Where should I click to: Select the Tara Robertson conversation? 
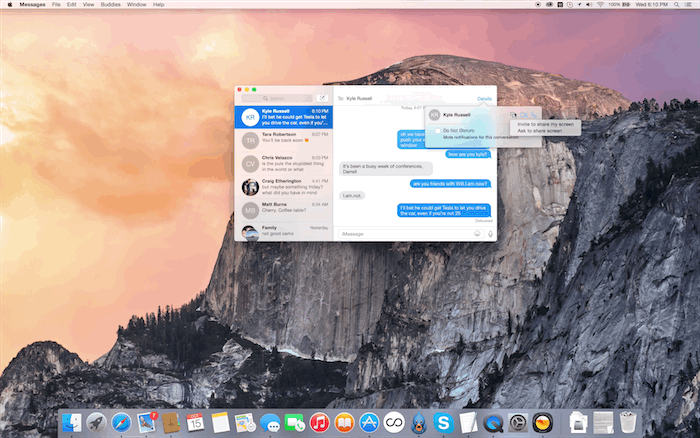coord(283,139)
